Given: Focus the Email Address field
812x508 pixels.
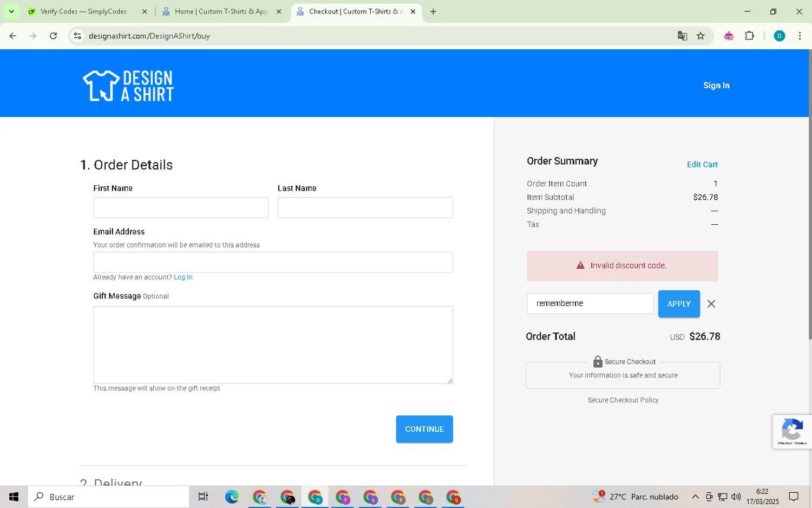Looking at the screenshot, I should (273, 262).
